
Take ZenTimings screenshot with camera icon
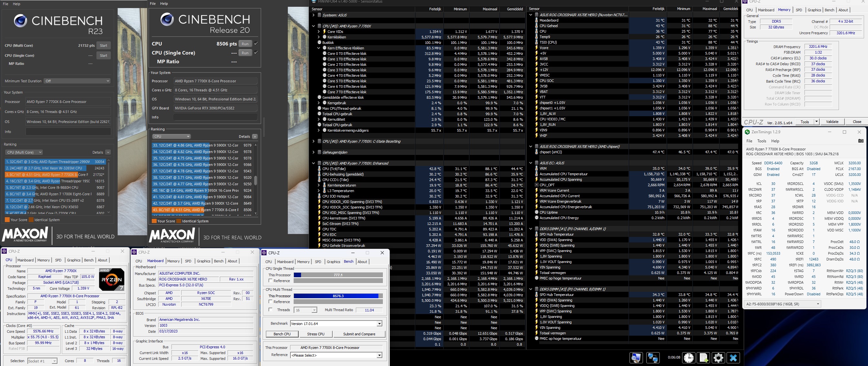coord(861,141)
